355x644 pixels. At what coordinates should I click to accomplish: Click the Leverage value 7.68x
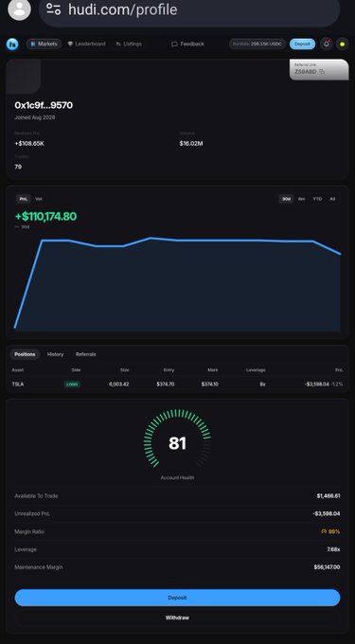pyautogui.click(x=333, y=549)
